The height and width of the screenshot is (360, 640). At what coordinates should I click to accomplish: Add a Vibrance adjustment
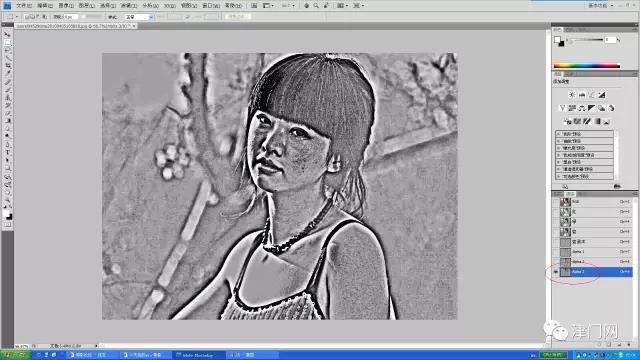(562, 108)
